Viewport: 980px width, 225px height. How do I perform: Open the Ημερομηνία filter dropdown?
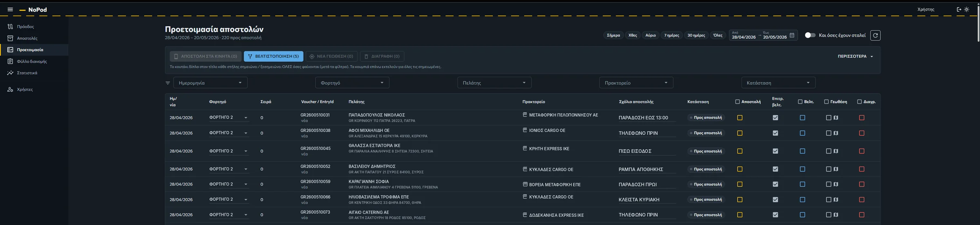click(x=210, y=83)
